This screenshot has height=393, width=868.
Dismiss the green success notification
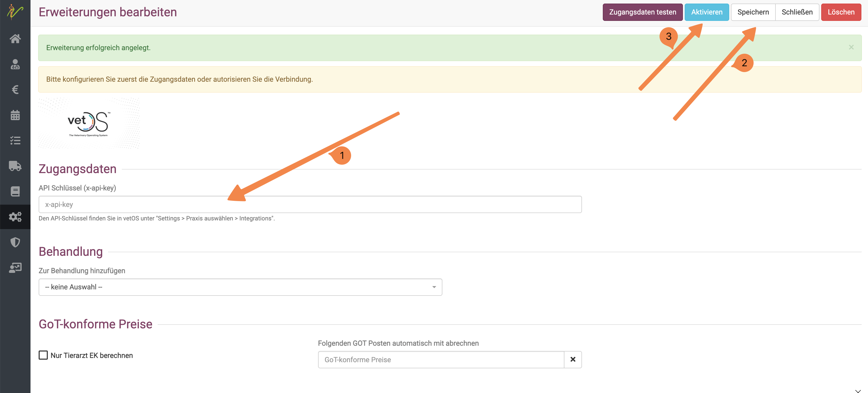tap(851, 47)
